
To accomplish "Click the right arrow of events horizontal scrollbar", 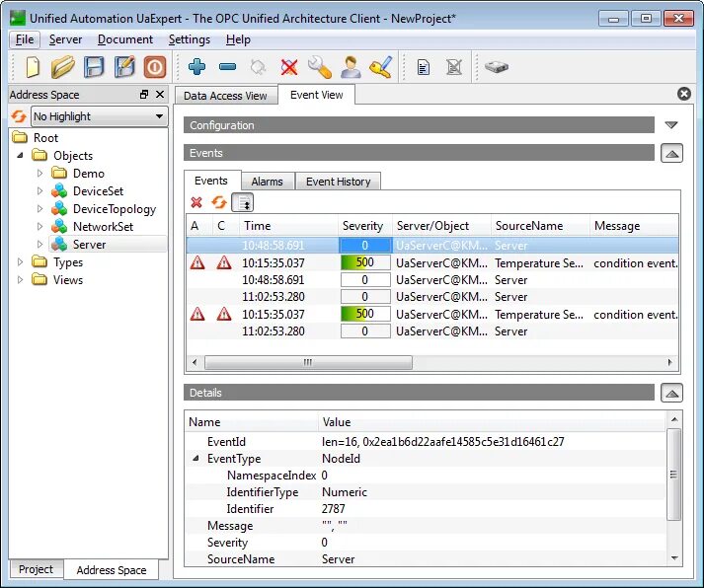I will [670, 362].
